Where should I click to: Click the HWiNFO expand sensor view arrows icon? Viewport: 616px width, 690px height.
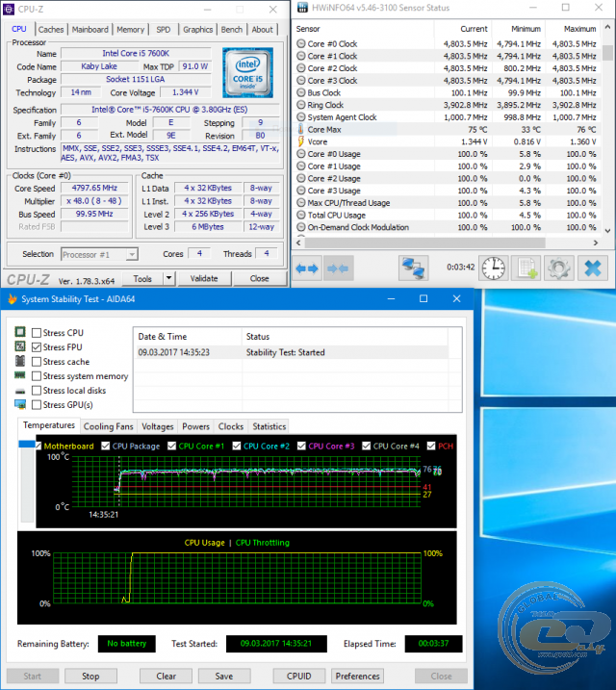pos(307,268)
